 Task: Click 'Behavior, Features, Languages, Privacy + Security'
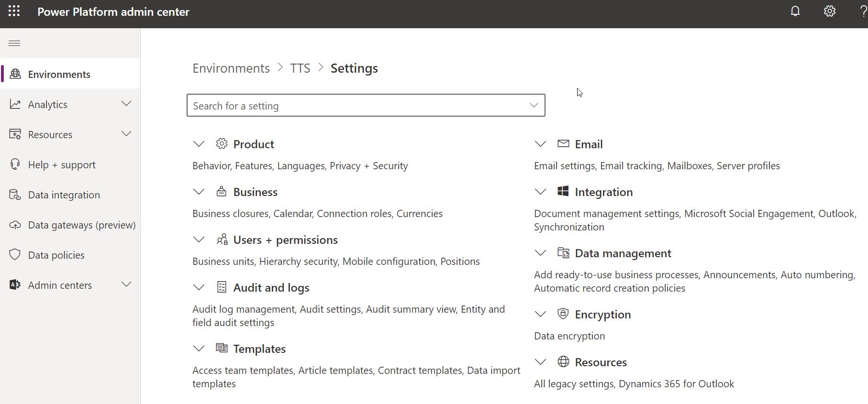point(300,165)
